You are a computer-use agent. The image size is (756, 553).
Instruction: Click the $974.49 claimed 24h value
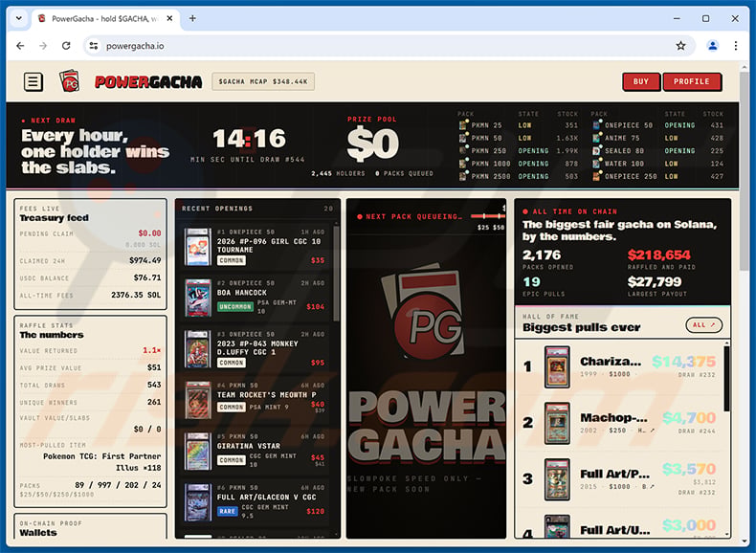[x=145, y=260]
